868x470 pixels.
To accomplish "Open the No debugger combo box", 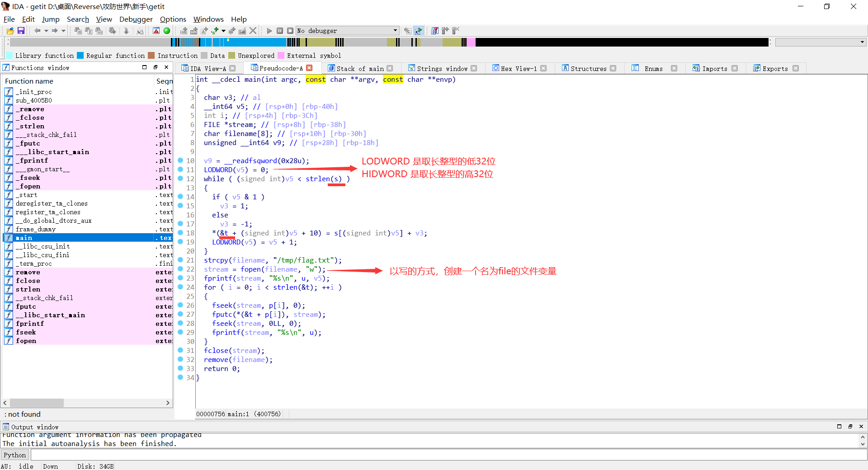I will (x=348, y=31).
